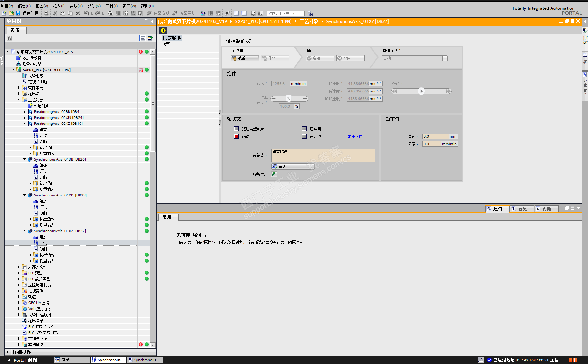Open the alarm display arrow icon beside 报警显示
588x364 pixels.
274,174
